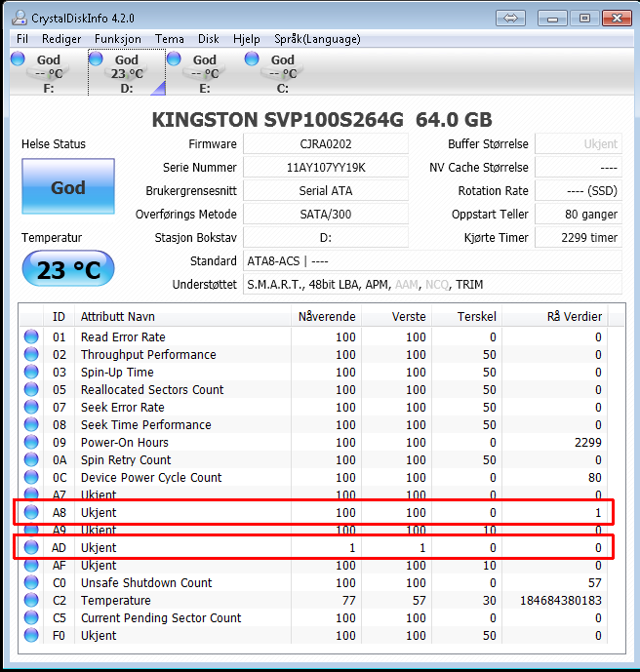The image size is (640, 672).
Task: Click status orb of AF attribute row
Action: 31,566
